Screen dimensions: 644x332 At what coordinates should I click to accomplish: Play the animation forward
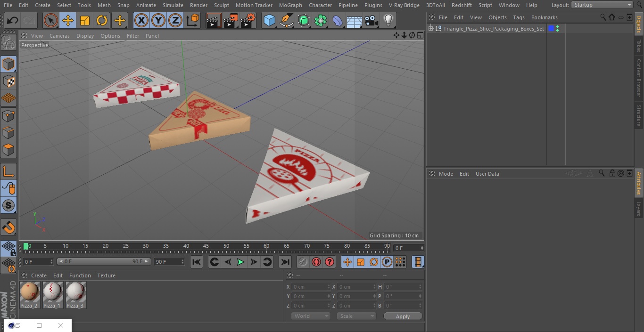coord(240,262)
